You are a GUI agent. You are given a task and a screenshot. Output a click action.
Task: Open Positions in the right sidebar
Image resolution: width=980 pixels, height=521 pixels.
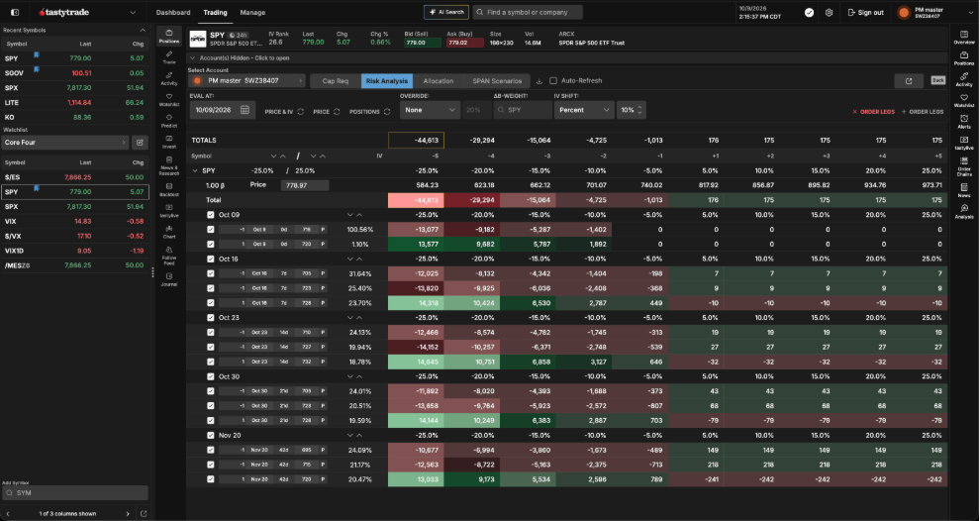964,58
